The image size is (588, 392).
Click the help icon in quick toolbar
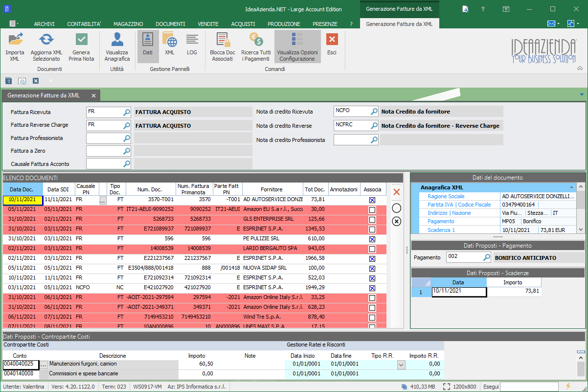tap(8, 81)
